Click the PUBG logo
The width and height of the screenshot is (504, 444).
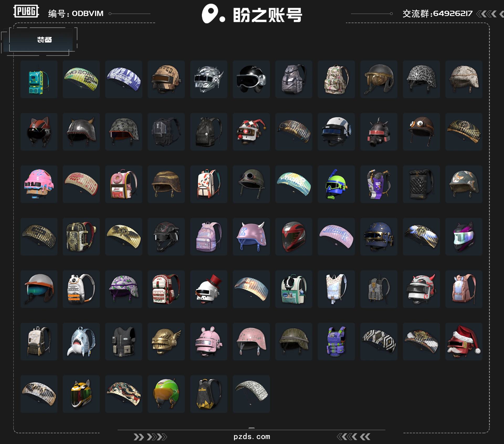click(x=26, y=11)
